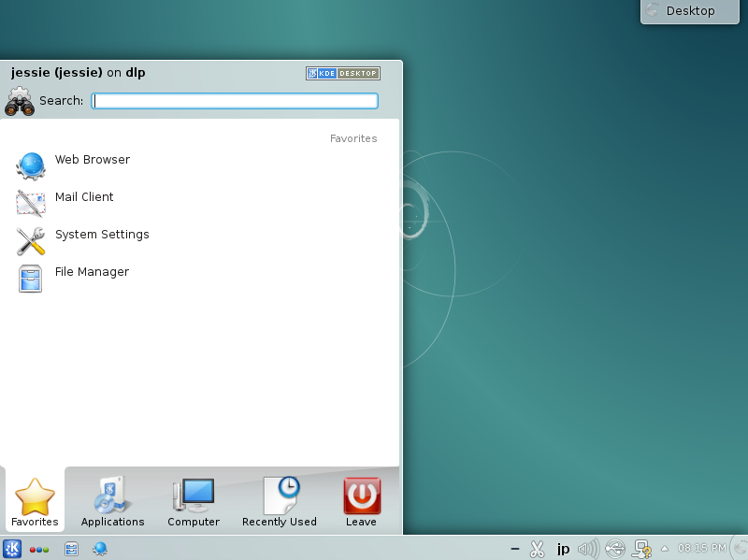
Task: Open Klipper clipboard tool in the tray
Action: coord(537,549)
